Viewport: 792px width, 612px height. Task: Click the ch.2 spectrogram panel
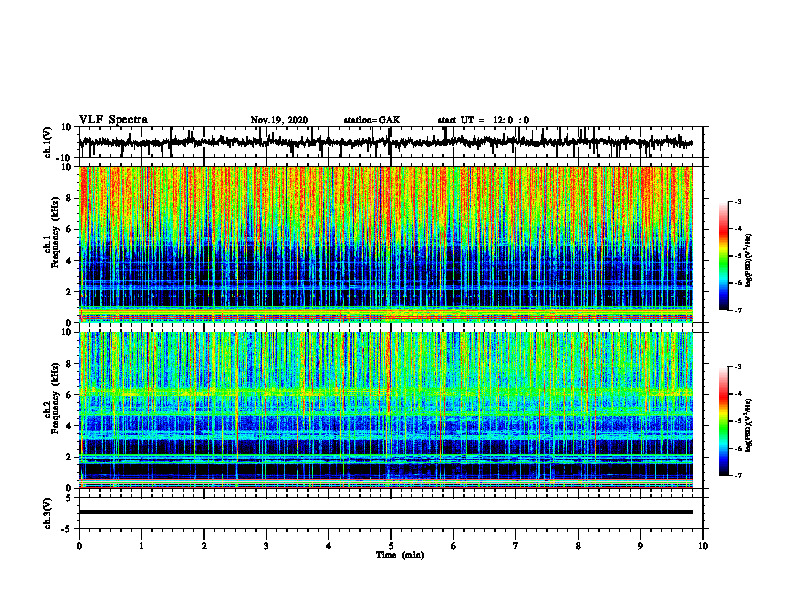[x=385, y=410]
